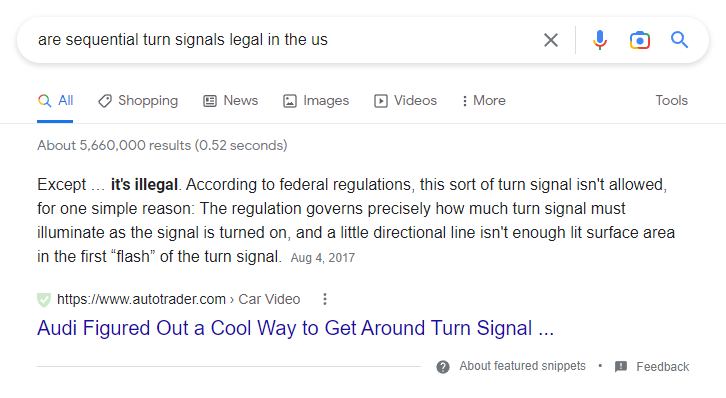Focus the search query input field
726x398 pixels.
click(x=287, y=40)
